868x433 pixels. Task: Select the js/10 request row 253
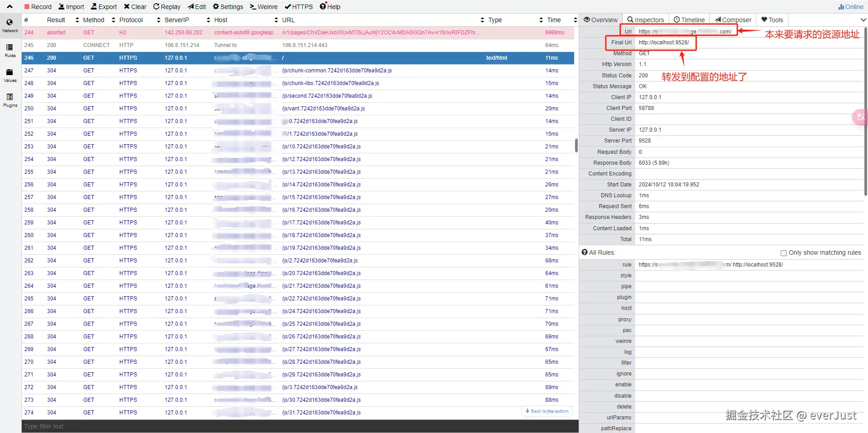pyautogui.click(x=298, y=147)
